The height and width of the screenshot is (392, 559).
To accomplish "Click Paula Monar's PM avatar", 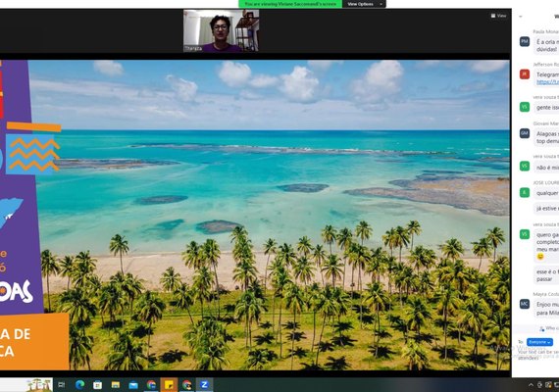I will [x=525, y=42].
